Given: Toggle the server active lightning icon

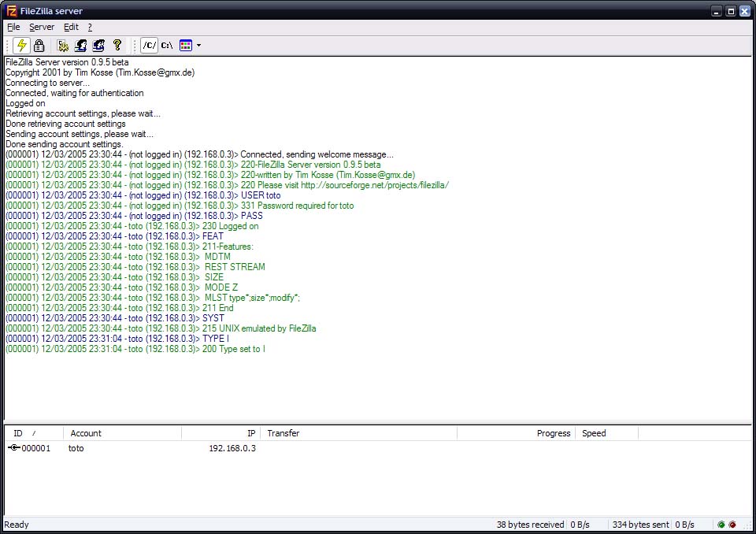Looking at the screenshot, I should tap(21, 46).
